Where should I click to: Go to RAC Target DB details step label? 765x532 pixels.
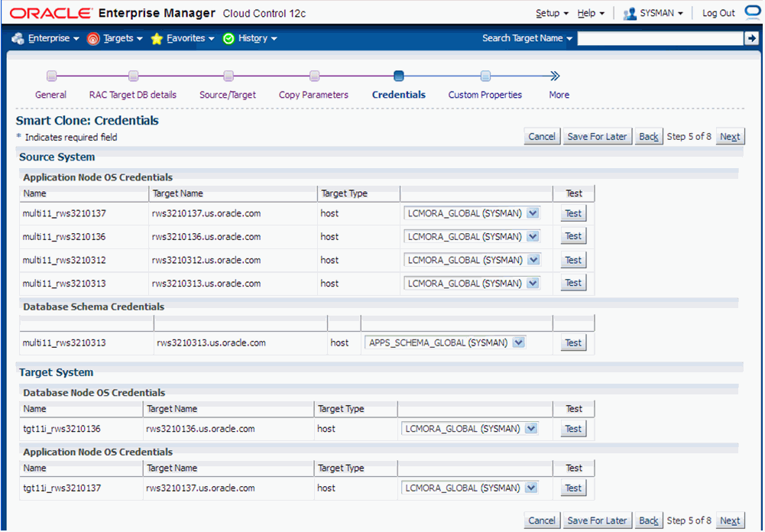(133, 95)
